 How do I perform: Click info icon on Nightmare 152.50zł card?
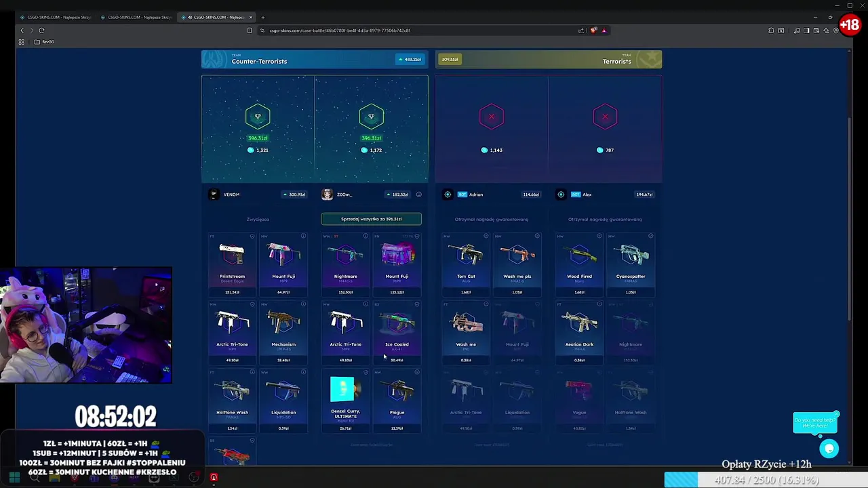click(366, 237)
